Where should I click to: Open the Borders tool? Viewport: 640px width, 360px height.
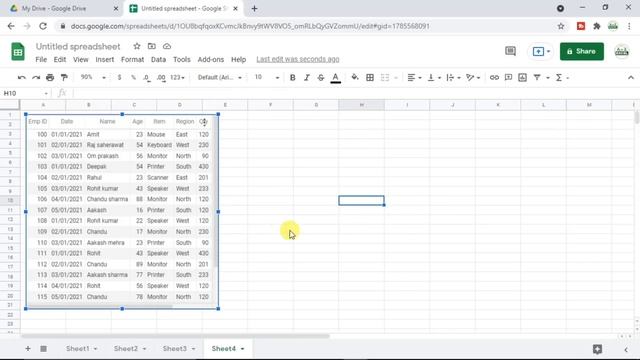coord(370,78)
